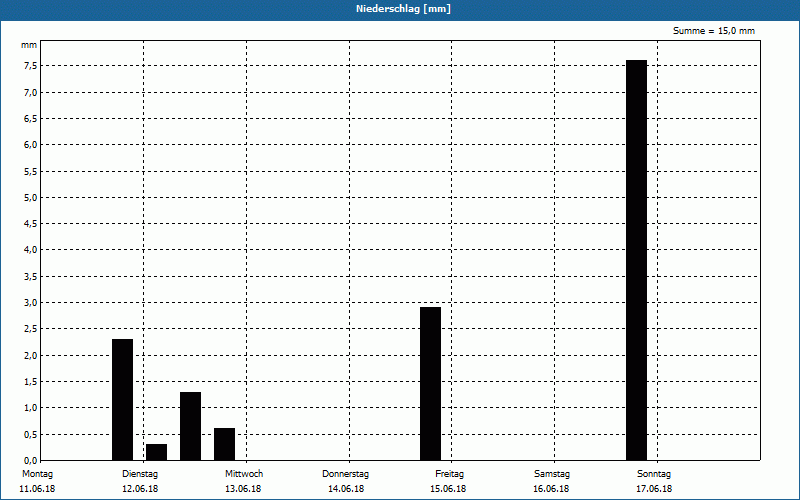Click the 3,0 y-axis value
The width and height of the screenshot is (800, 500).
coord(30,303)
